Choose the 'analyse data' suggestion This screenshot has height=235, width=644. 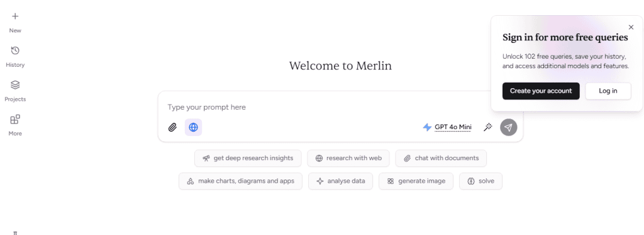click(340, 181)
